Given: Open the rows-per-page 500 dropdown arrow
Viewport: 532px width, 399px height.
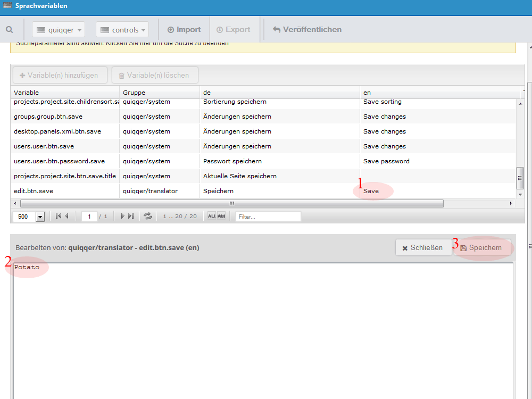Looking at the screenshot, I should (40, 217).
